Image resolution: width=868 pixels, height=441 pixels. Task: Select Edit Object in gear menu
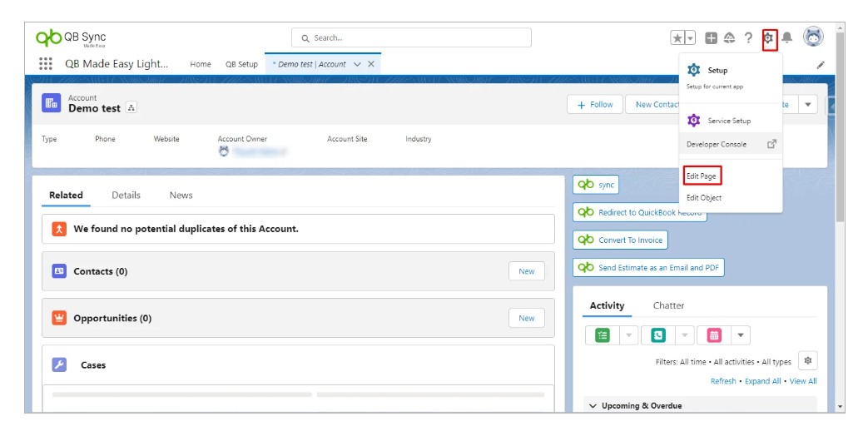(x=703, y=197)
